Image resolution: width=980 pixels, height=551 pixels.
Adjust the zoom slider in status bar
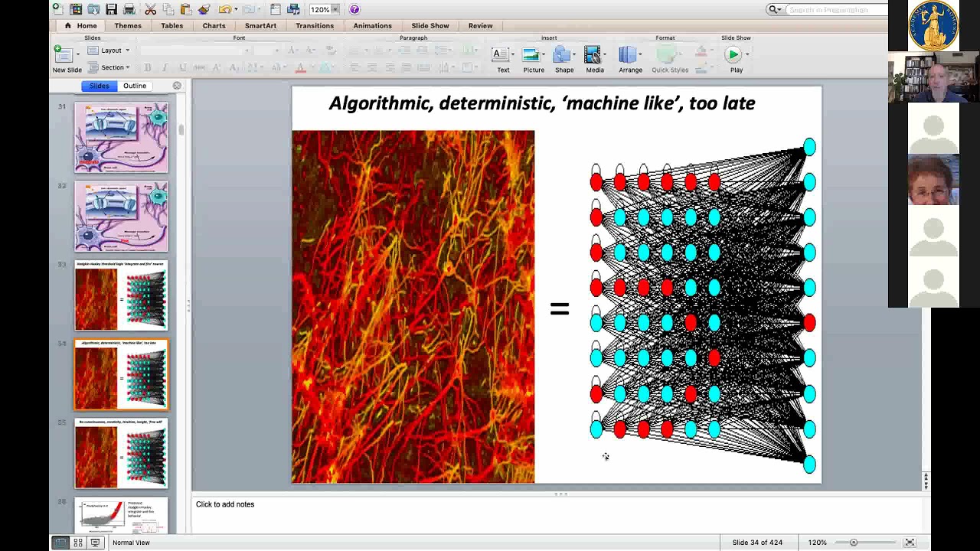coord(853,543)
